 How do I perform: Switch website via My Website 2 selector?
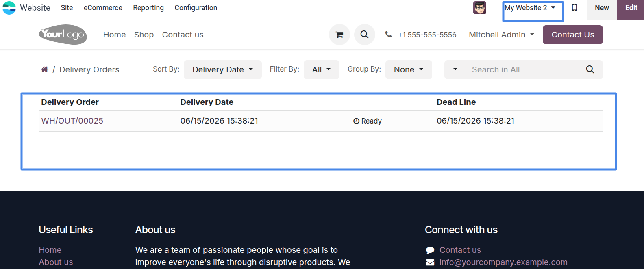click(x=530, y=8)
